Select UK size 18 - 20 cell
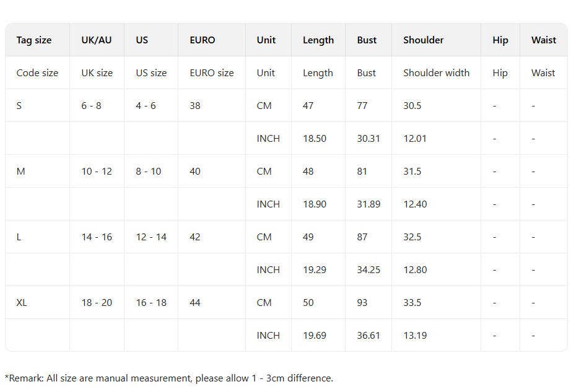The height and width of the screenshot is (392, 584). (97, 303)
